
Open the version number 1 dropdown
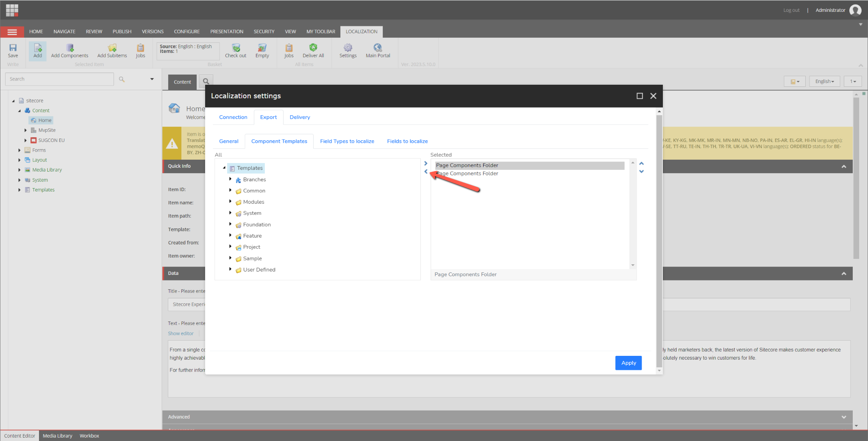pyautogui.click(x=853, y=81)
